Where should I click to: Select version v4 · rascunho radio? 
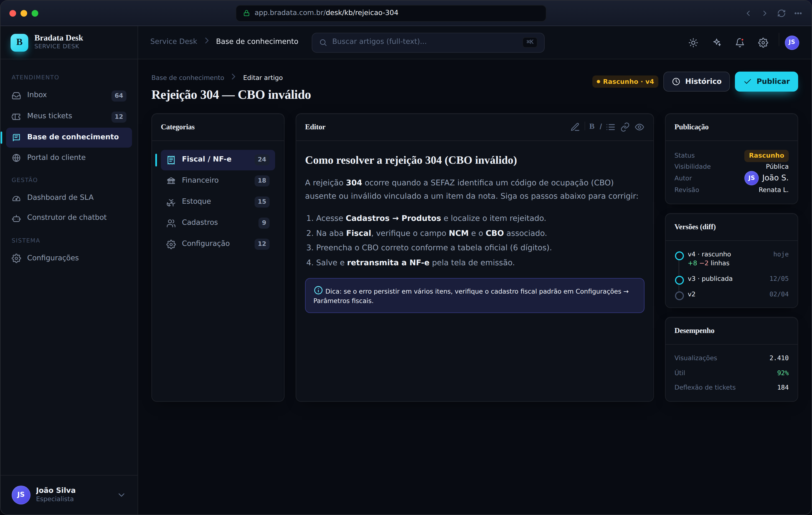tap(679, 256)
